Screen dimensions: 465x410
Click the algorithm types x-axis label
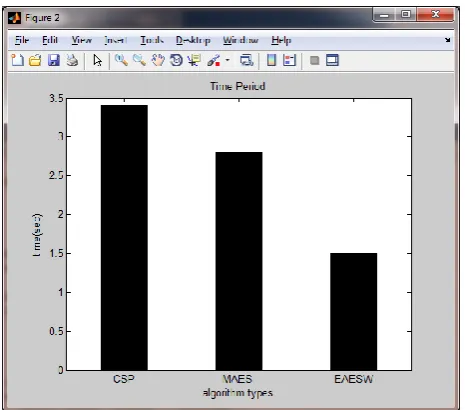pyautogui.click(x=238, y=393)
